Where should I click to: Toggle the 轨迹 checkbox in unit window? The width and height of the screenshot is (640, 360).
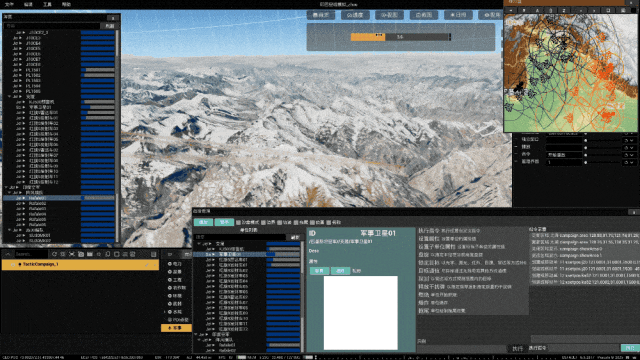280,222
